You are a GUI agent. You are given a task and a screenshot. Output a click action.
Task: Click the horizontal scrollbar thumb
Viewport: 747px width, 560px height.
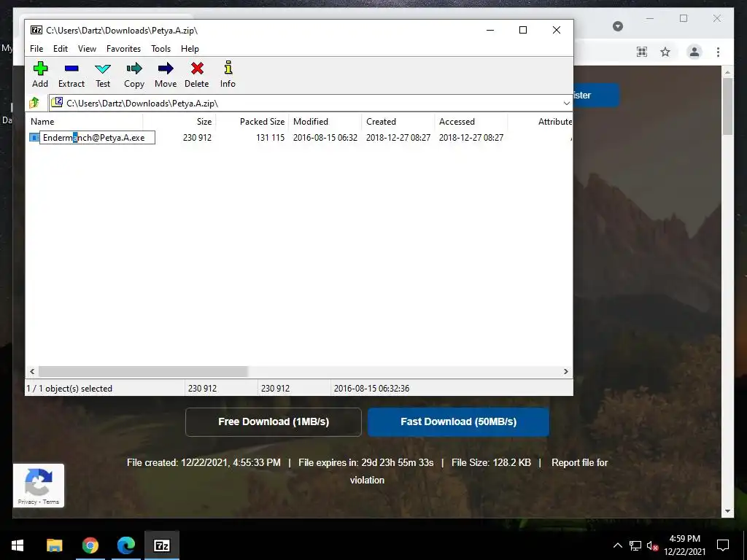click(x=143, y=371)
